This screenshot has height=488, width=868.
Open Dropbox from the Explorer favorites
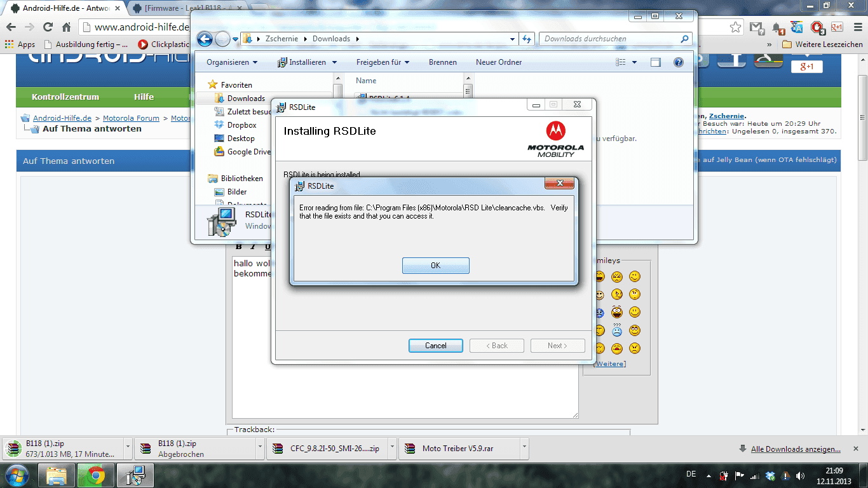[x=241, y=125]
